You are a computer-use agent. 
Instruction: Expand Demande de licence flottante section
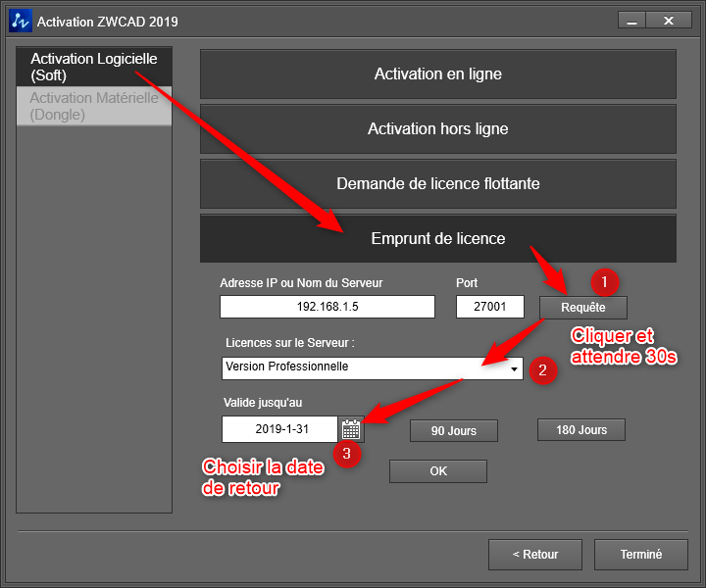[437, 184]
